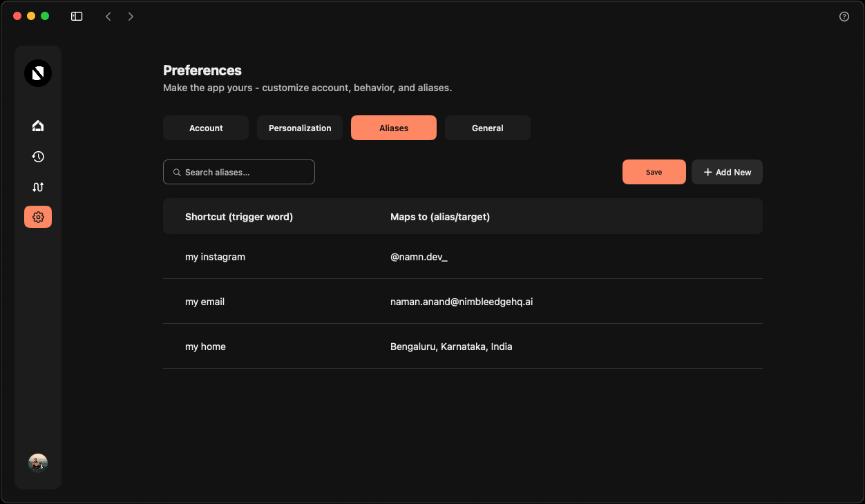Switch to the Account tab
This screenshot has width=865, height=504.
[x=206, y=128]
